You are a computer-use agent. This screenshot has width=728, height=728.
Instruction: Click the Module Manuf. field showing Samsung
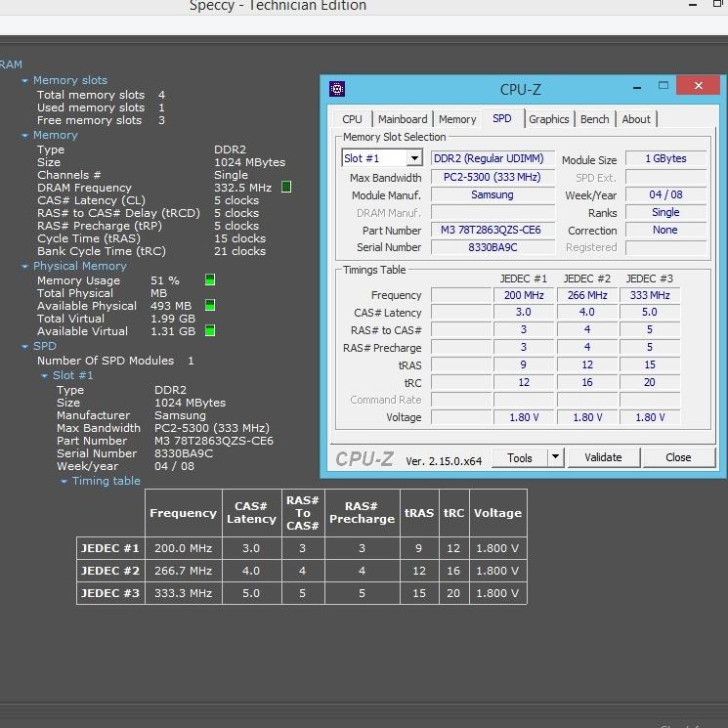pos(492,194)
